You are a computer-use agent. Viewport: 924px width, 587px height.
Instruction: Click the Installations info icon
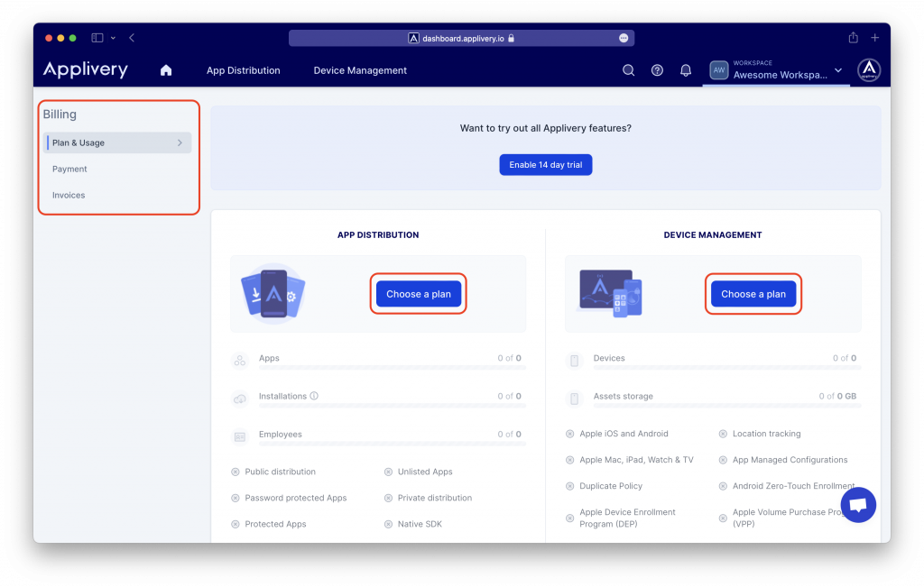[x=314, y=396]
